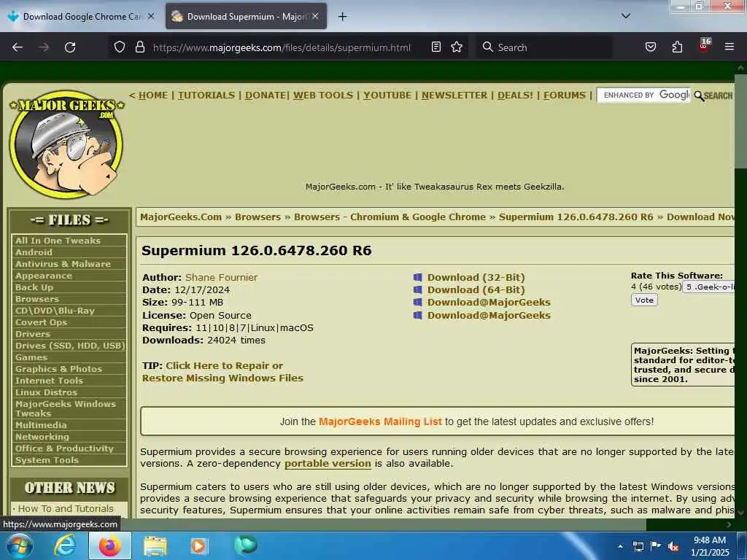Viewport: 747px width, 560px height.
Task: Reload the page with the refresh icon
Action: click(x=70, y=47)
